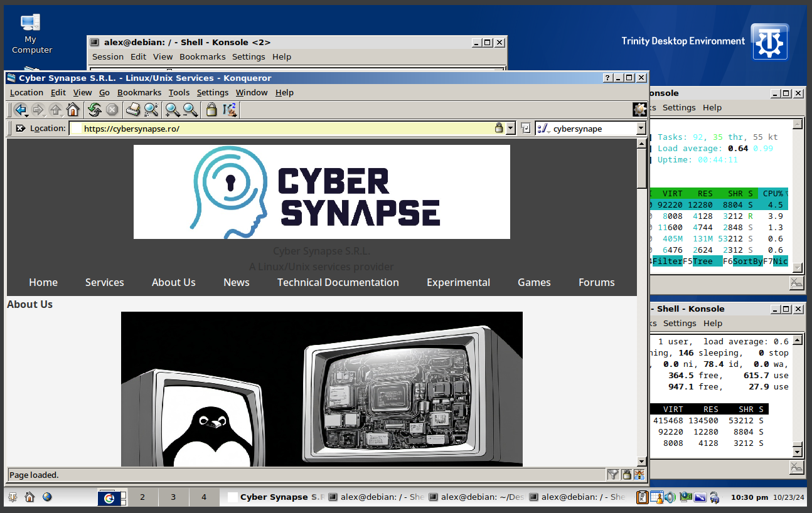This screenshot has width=812, height=513.
Task: Open the TDE menu in the taskbar
Action: click(x=12, y=497)
